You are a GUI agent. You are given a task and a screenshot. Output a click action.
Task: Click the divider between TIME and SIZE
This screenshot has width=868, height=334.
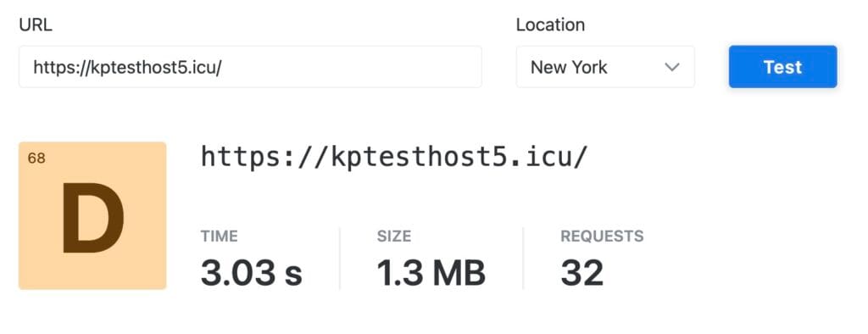(x=340, y=258)
